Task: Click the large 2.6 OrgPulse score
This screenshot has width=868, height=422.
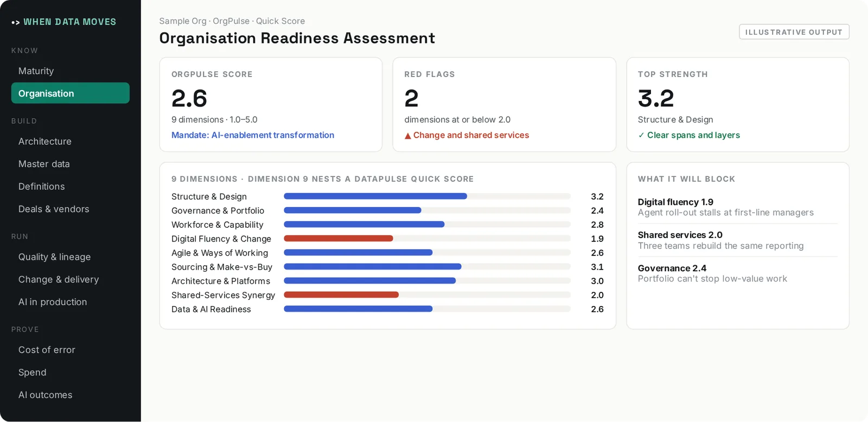Action: tap(189, 99)
